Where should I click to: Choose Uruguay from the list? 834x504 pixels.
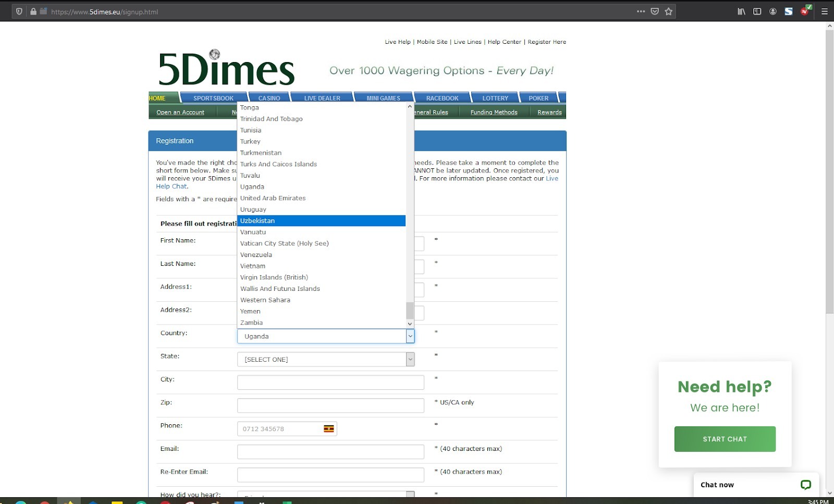click(321, 210)
